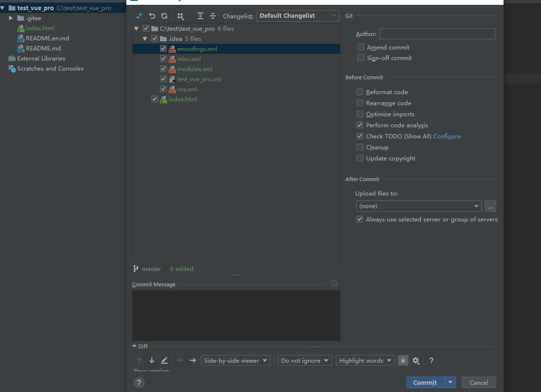Uncheck the encodings.xml file checkbox
Screen dimensions: 541x392
pyautogui.click(x=163, y=49)
